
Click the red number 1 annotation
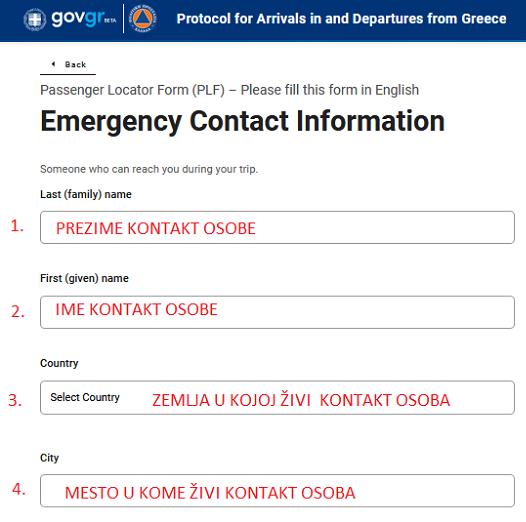[x=17, y=225]
